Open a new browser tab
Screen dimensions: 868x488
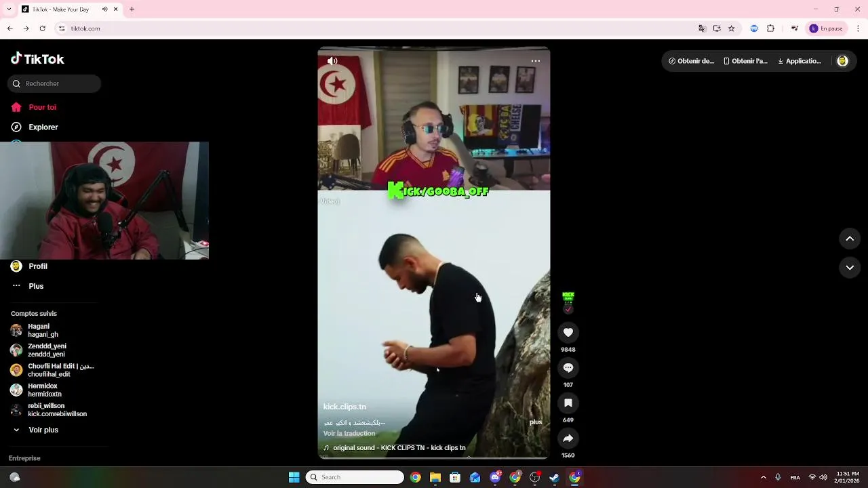coord(132,9)
